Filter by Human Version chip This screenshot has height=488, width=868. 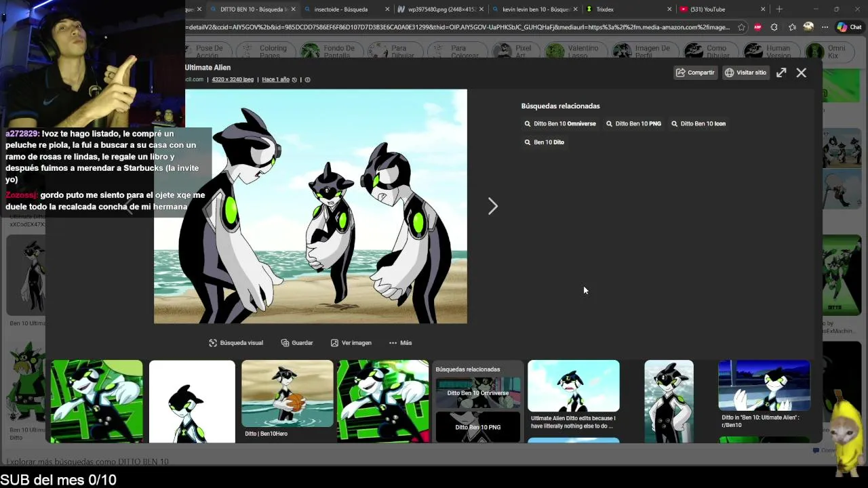point(770,52)
